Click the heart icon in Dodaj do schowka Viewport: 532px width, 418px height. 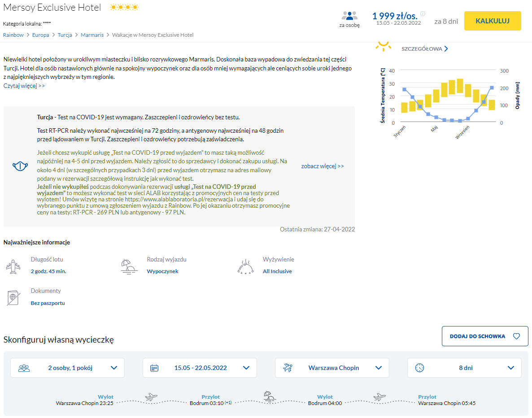click(x=516, y=336)
